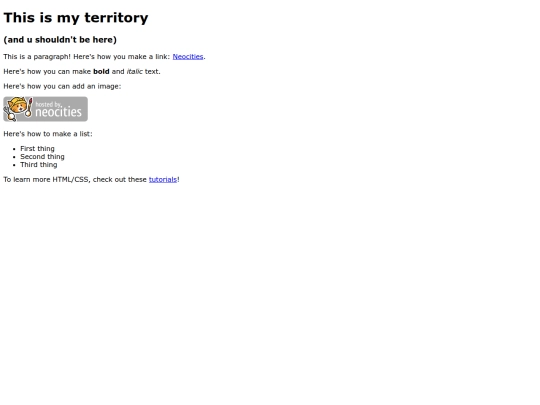Select the 'First thing' list item
Viewport: 540px width, 405px height.
pyautogui.click(x=37, y=149)
